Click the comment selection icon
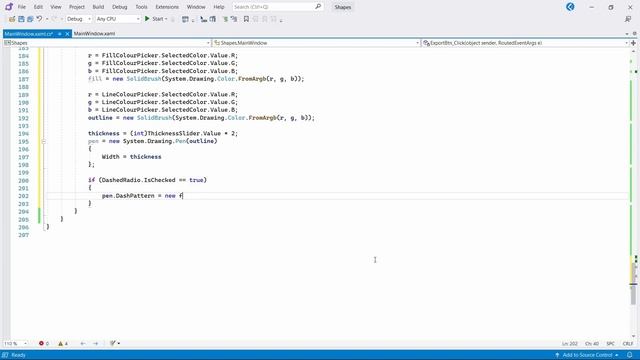This screenshot has width=640, height=360. click(225, 19)
